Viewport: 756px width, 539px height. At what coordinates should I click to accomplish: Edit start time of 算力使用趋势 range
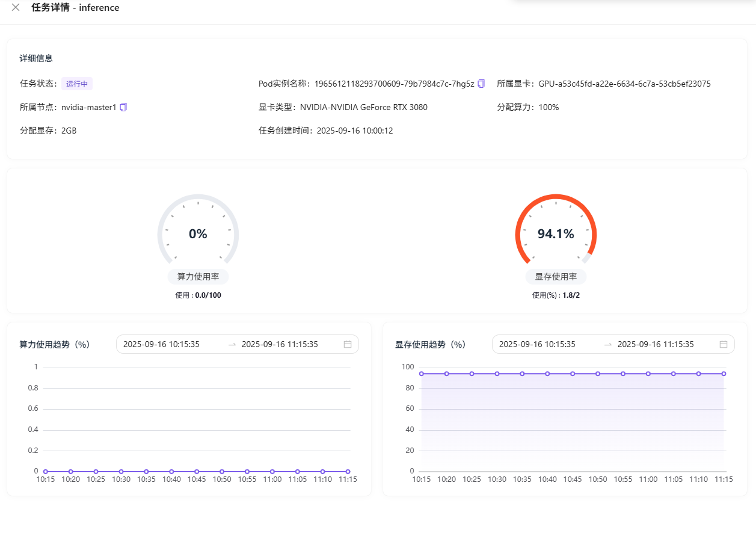point(161,344)
